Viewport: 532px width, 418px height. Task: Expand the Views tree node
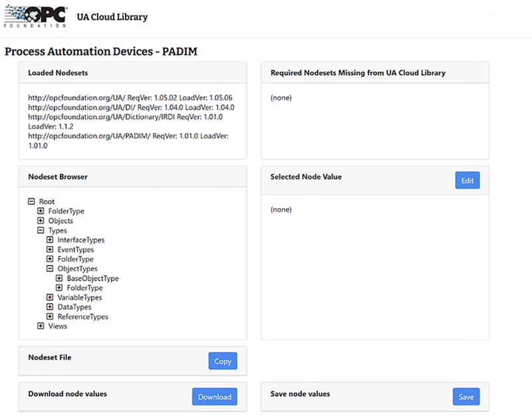tap(41, 326)
